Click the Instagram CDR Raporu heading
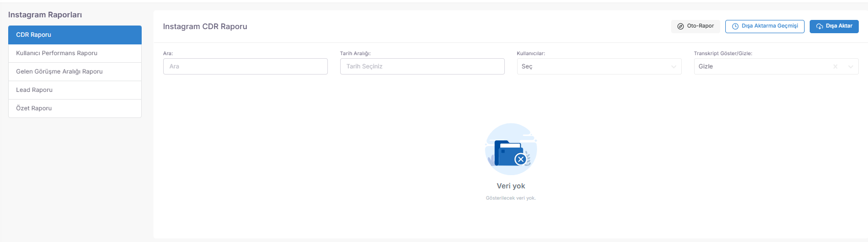868x242 pixels. pos(205,27)
